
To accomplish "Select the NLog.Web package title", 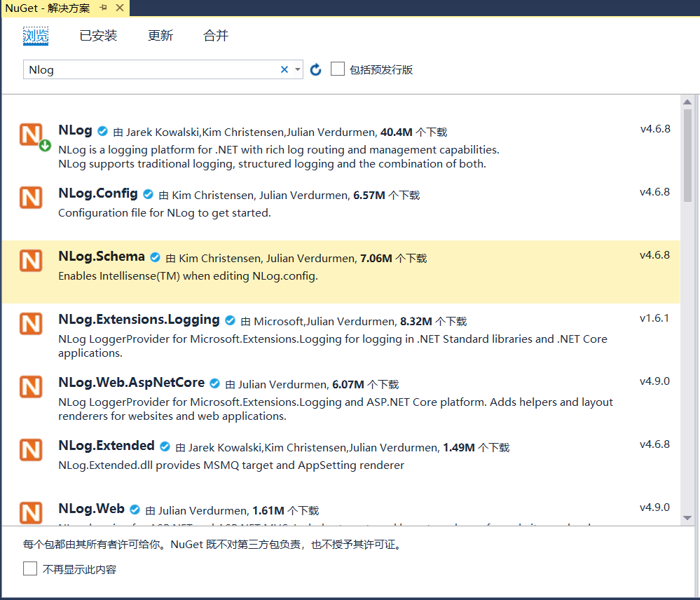I will point(92,508).
